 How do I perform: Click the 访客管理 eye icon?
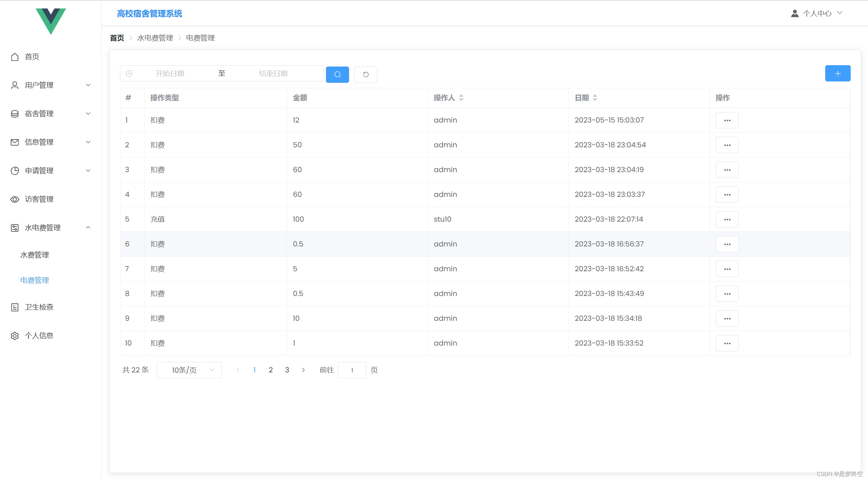(15, 199)
